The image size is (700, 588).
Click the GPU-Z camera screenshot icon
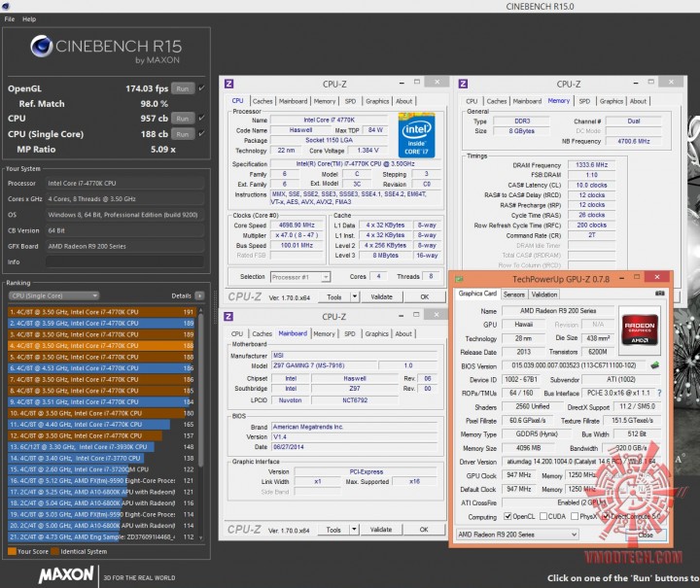point(659,294)
